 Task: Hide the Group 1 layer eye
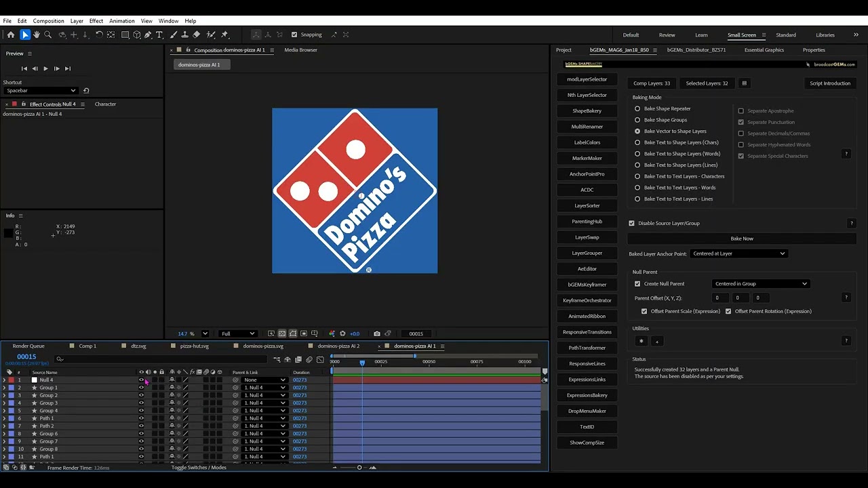[x=141, y=388]
